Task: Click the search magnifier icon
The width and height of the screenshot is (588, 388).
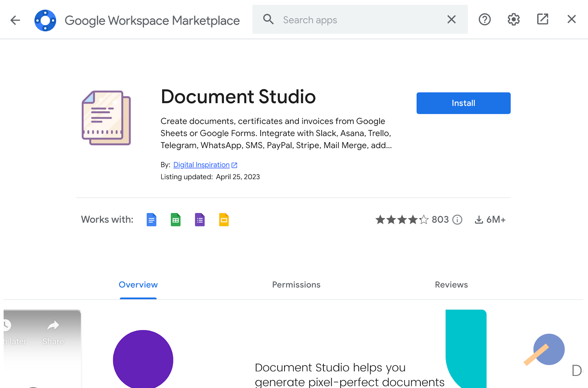Action: [268, 19]
